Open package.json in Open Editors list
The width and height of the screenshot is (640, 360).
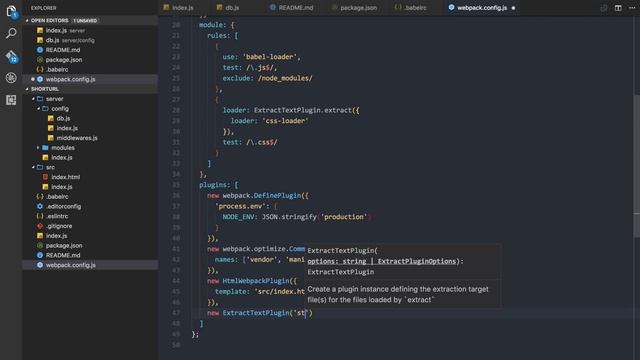pyautogui.click(x=90, y=60)
